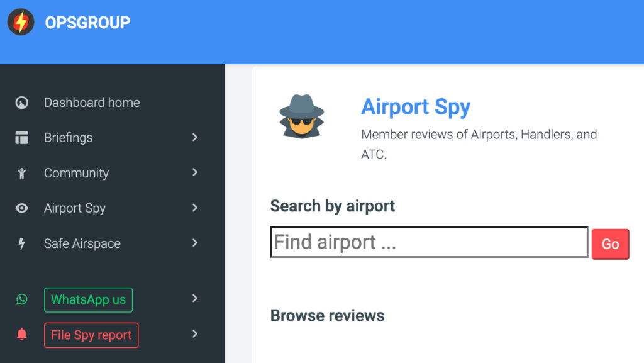The height and width of the screenshot is (363, 644).
Task: Click the Safe Airspace bolt icon
Action: (22, 244)
